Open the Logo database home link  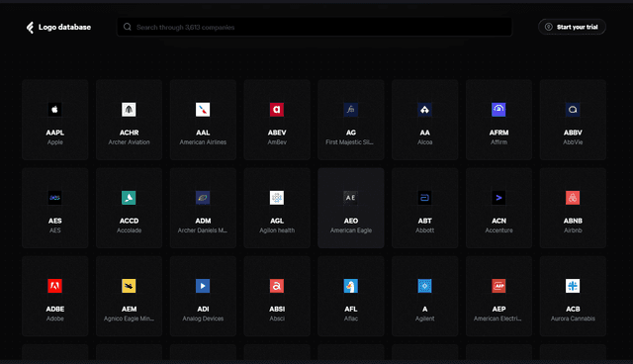click(x=58, y=28)
